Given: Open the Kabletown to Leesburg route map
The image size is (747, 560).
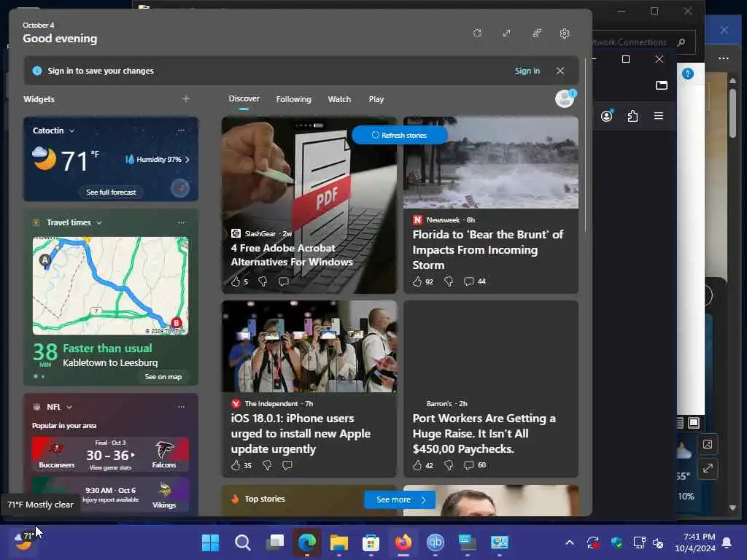Looking at the screenshot, I should point(111,286).
